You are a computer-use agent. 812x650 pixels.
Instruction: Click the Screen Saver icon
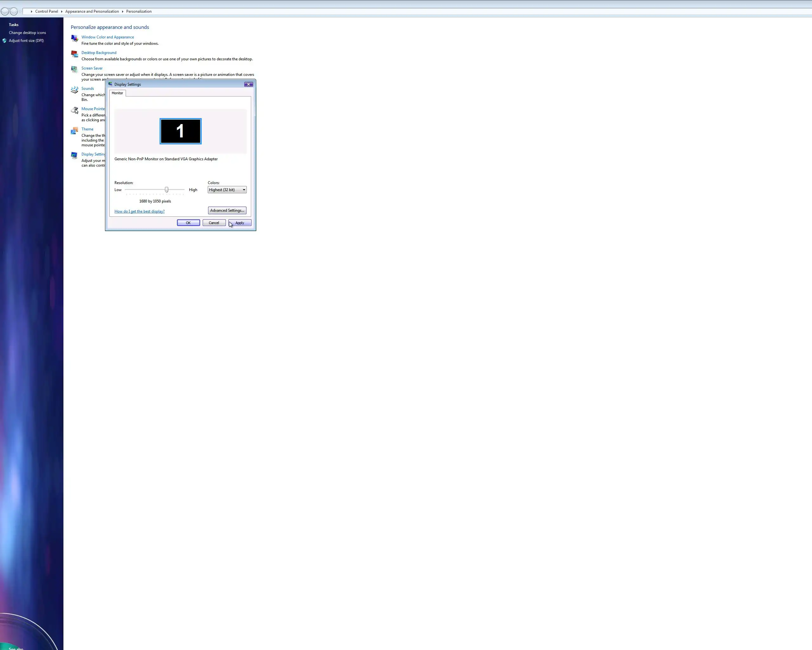75,69
